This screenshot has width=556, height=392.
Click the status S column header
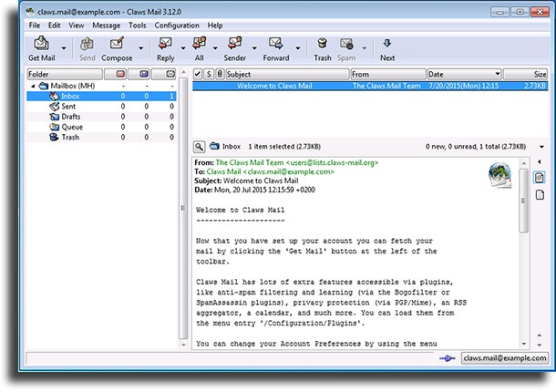click(x=209, y=74)
